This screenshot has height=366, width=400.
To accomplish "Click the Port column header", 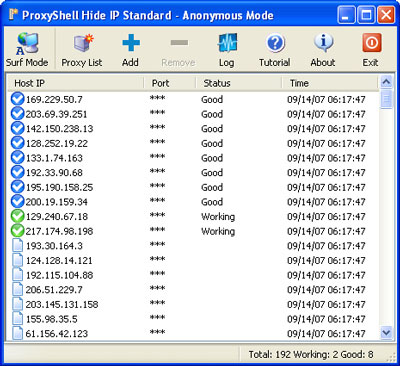I will click(170, 83).
